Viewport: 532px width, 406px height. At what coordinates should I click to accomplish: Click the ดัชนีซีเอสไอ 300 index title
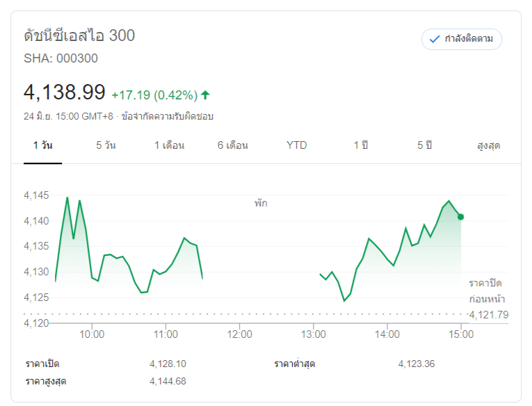coord(79,35)
